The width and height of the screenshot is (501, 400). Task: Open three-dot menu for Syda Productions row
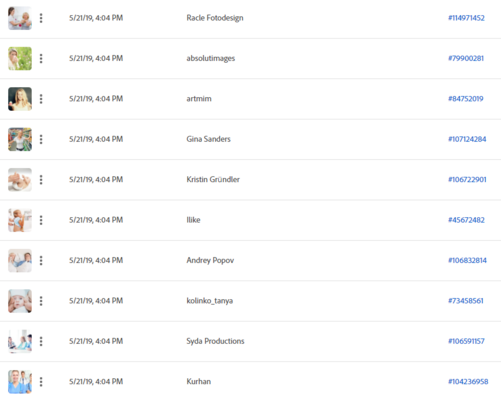41,341
